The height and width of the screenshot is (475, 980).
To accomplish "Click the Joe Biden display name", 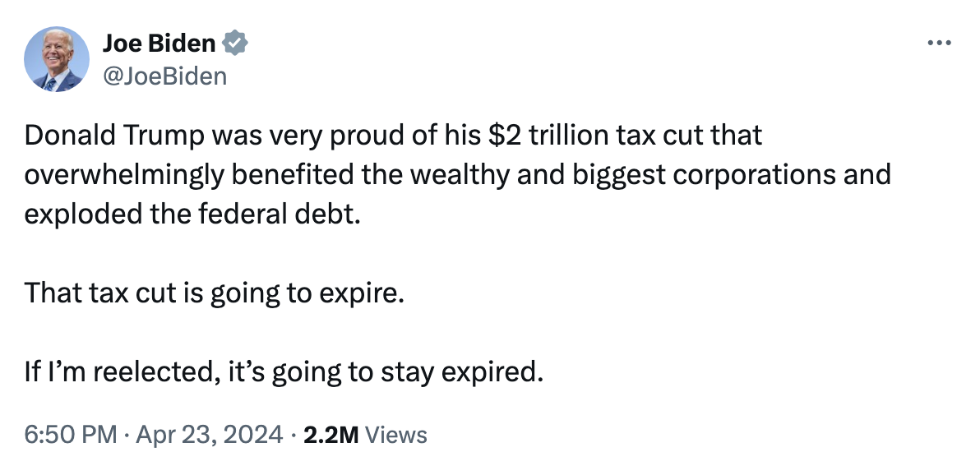I will (159, 43).
